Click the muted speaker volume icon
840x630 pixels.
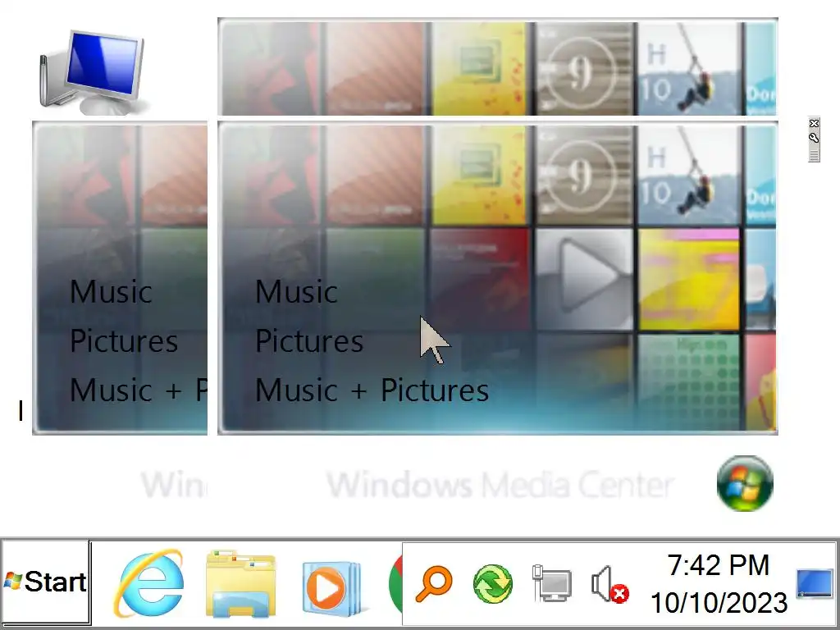(609, 584)
